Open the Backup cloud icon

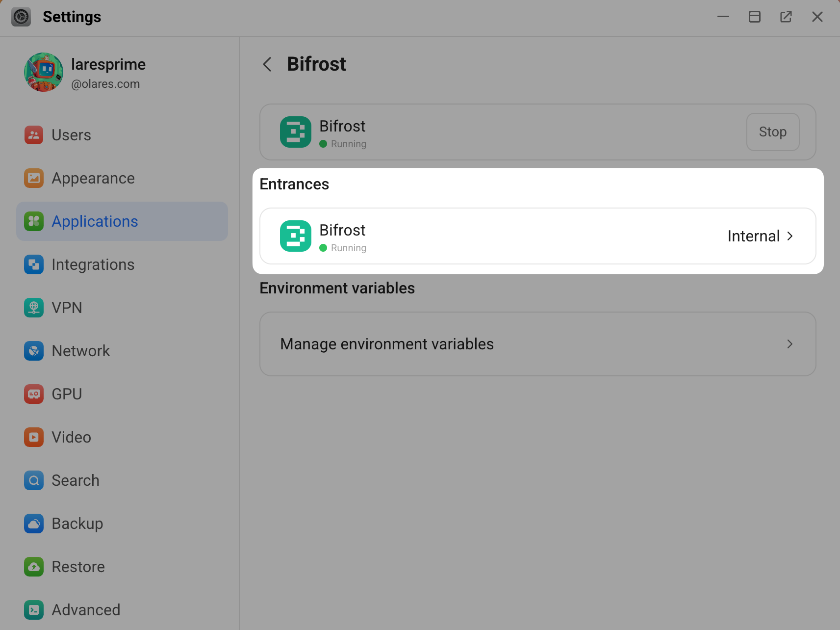point(33,524)
